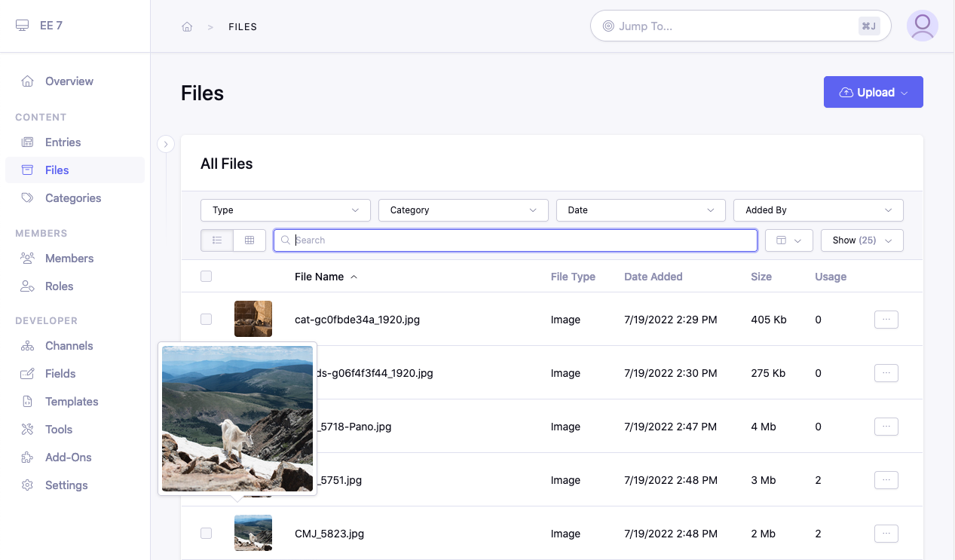Click the Members people icon
Image resolution: width=955 pixels, height=560 pixels.
point(27,259)
